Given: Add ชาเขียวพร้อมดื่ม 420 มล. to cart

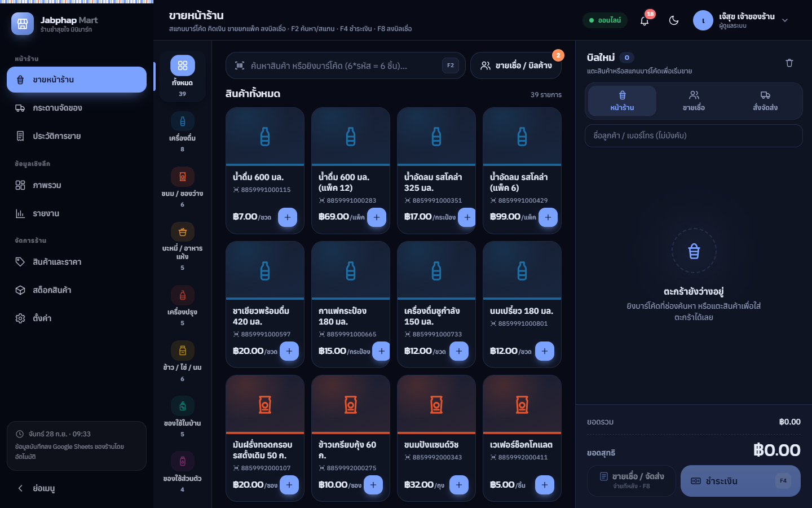Looking at the screenshot, I should (289, 351).
